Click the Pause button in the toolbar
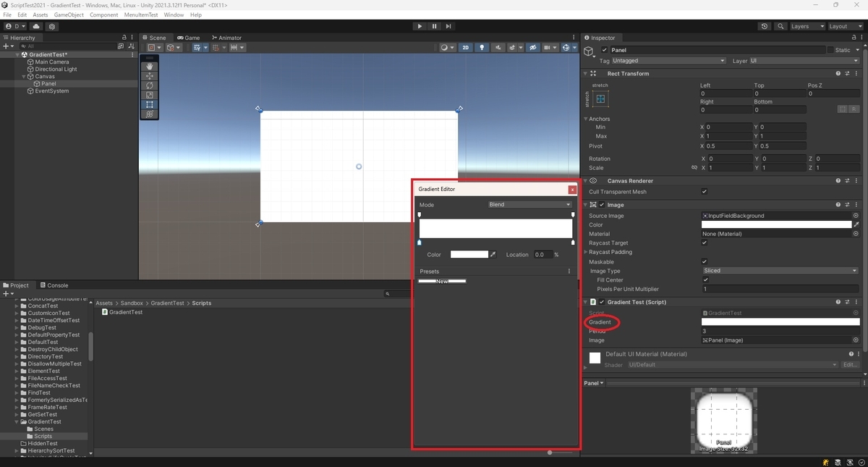Image resolution: width=868 pixels, height=467 pixels. [x=434, y=26]
